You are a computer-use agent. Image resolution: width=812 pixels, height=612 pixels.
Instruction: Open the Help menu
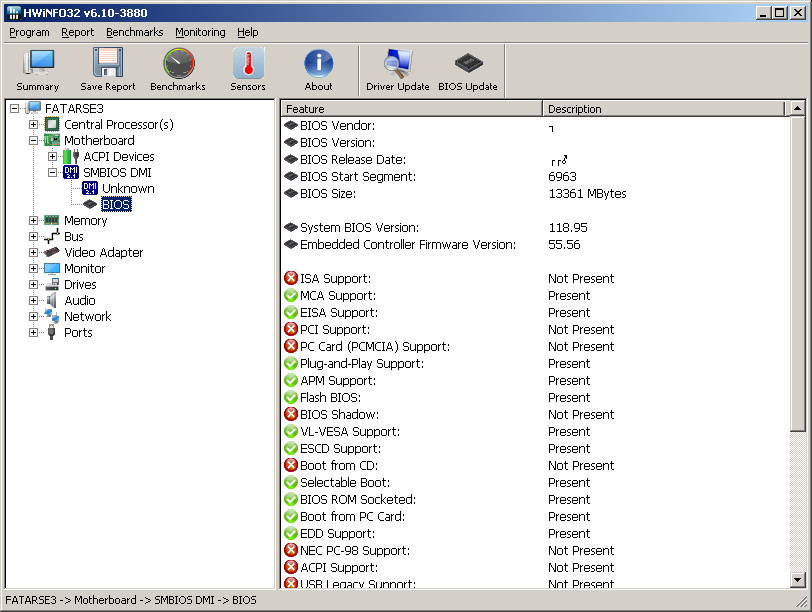(248, 32)
